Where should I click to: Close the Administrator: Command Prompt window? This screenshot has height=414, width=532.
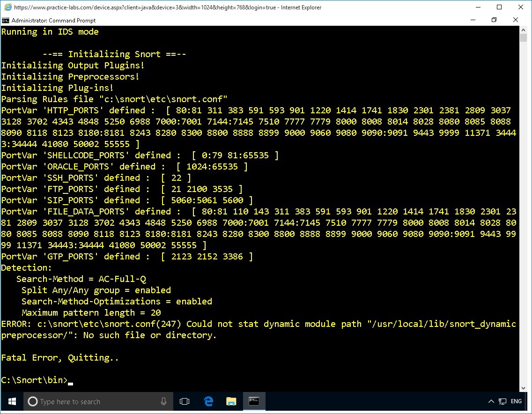(x=516, y=20)
